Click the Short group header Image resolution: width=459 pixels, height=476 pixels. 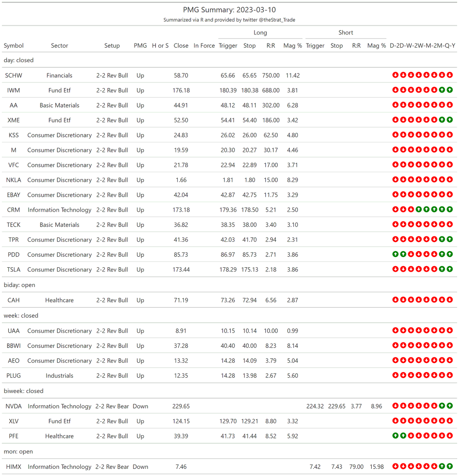click(x=346, y=33)
